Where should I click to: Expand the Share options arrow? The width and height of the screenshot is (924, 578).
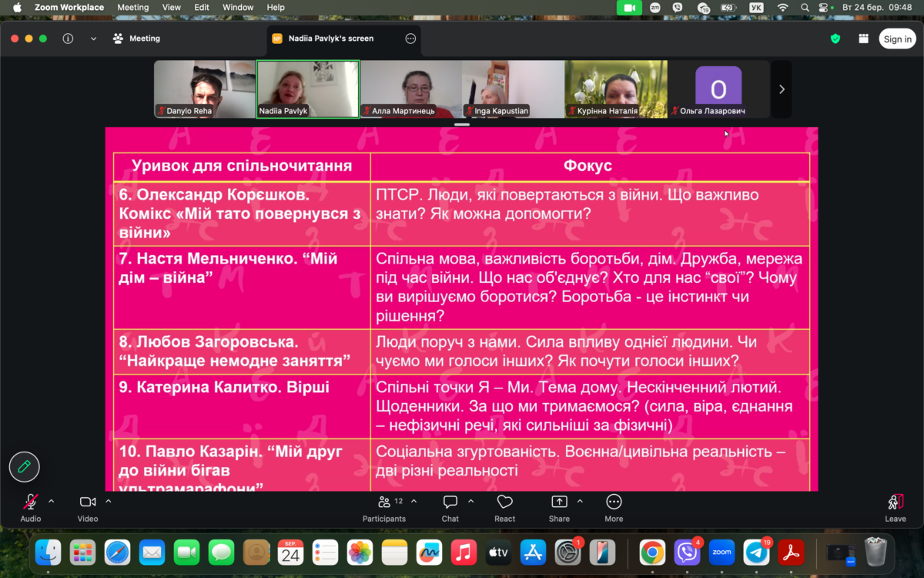(580, 501)
